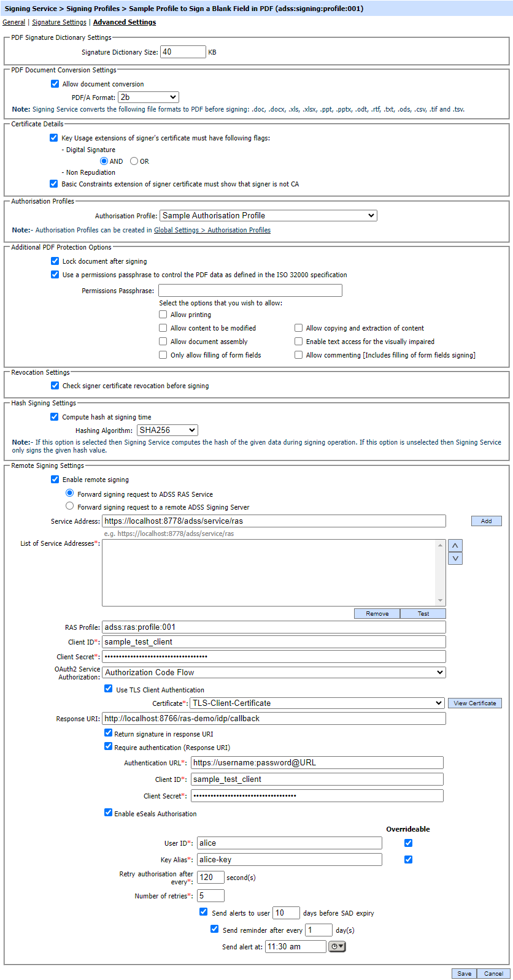This screenshot has width=513, height=980.
Task: Click the RAS Profile field
Action: point(274,627)
